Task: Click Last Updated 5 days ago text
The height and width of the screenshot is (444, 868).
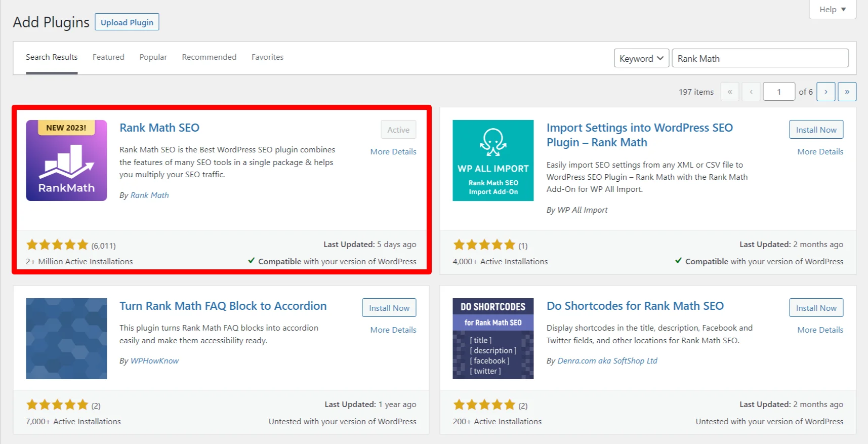Action: [370, 244]
